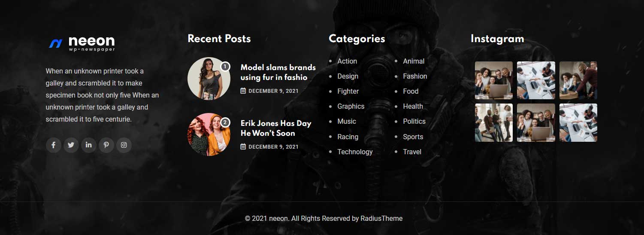The image size is (644, 235).
Task: Select the Politics category
Action: (x=414, y=122)
